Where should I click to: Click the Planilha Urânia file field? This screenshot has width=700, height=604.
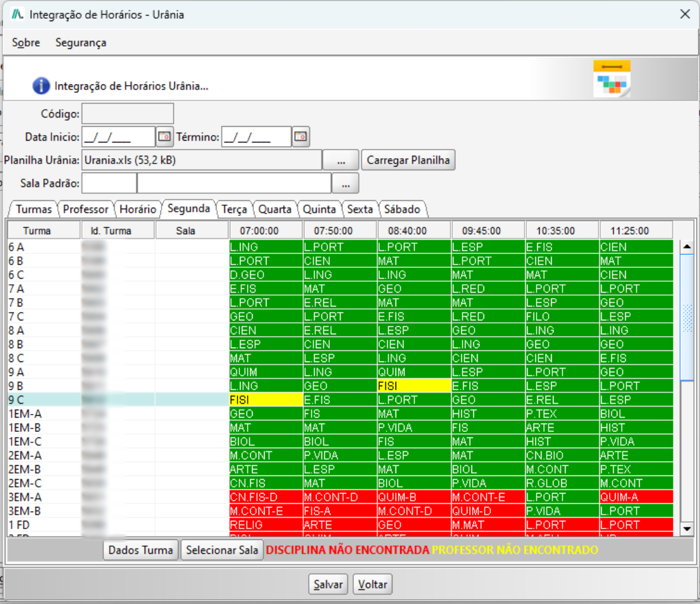coord(202,160)
